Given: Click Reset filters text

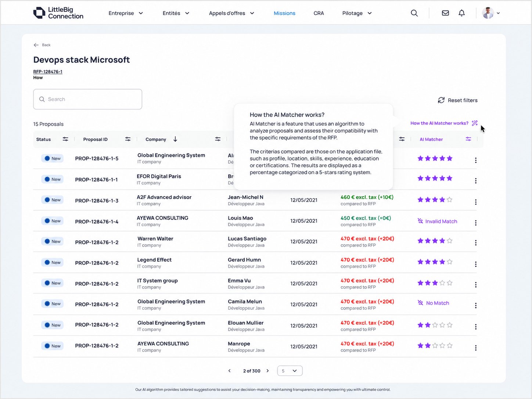Looking at the screenshot, I should coord(463,100).
